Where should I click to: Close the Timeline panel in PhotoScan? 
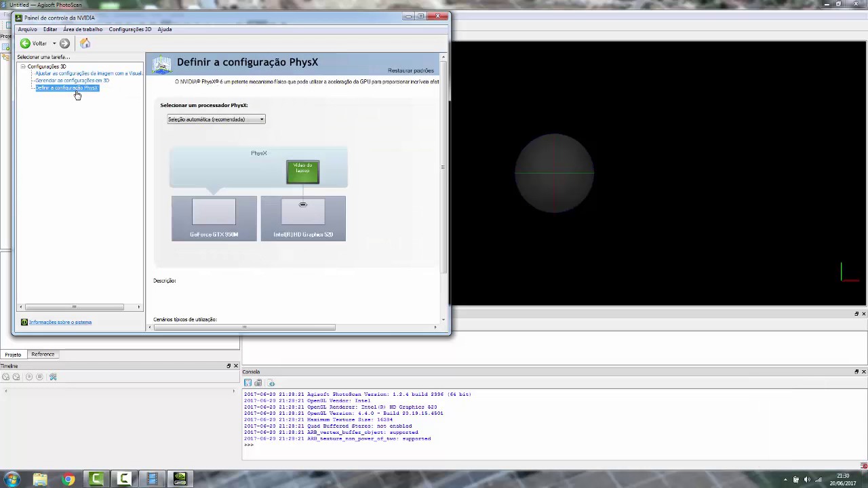click(236, 366)
